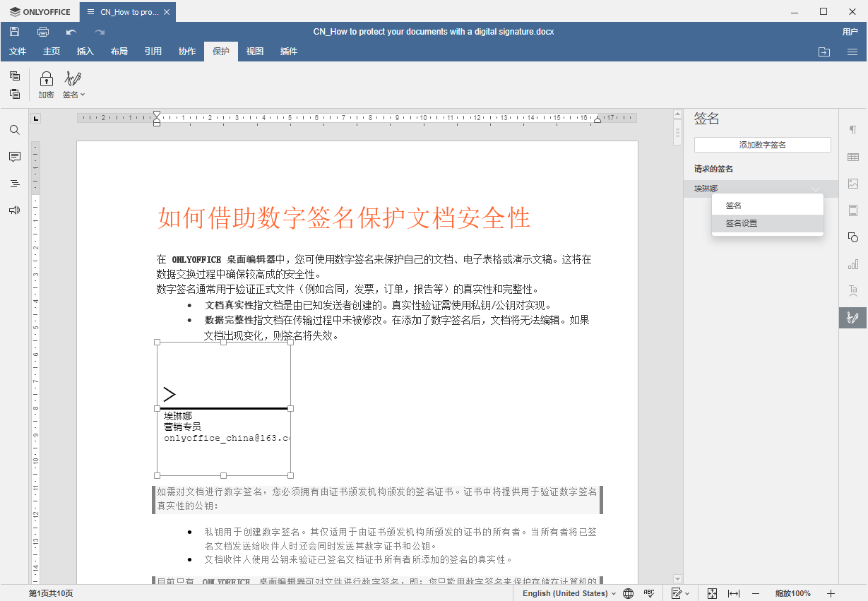
Task: Click the ONLYOFFICE home tab
Action: click(x=40, y=12)
